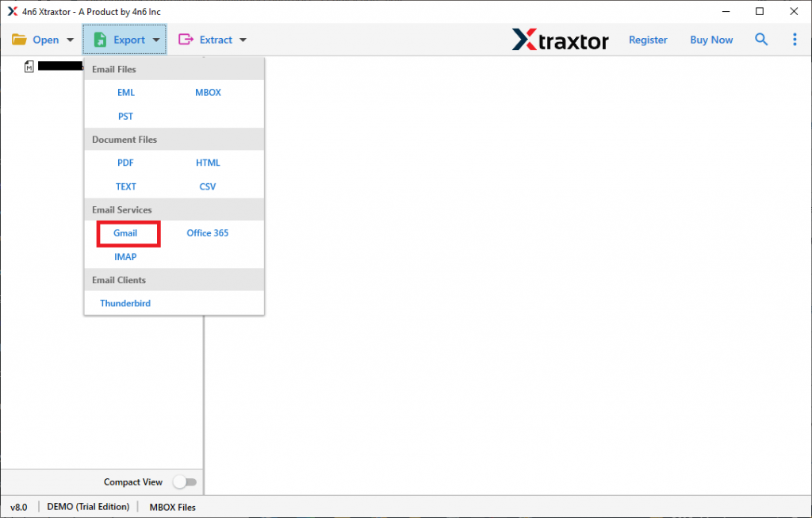Expand the Open dropdown arrow

(x=71, y=40)
